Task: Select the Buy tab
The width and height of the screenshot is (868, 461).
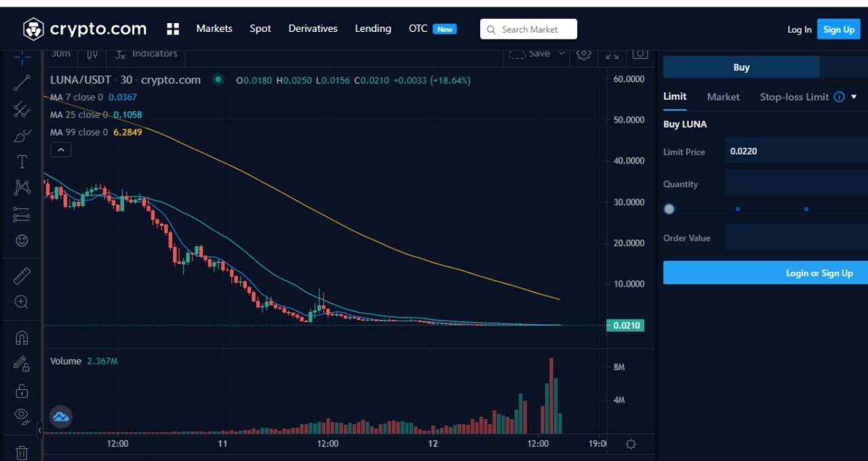Action: 741,67
